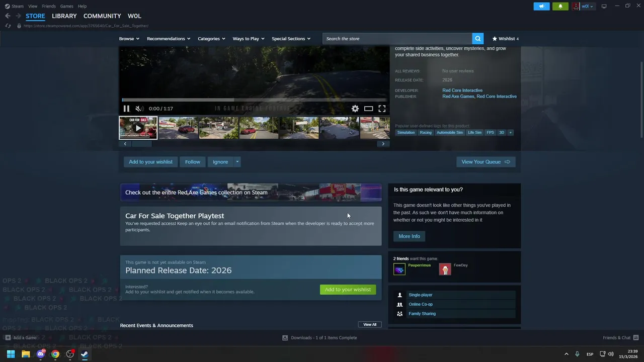Pause the trailer video
Screen dimensions: 644x362
126,109
